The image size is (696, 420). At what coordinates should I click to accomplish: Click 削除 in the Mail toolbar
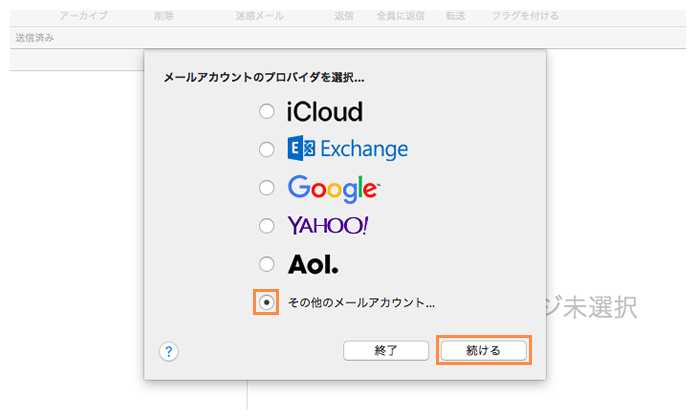click(164, 16)
